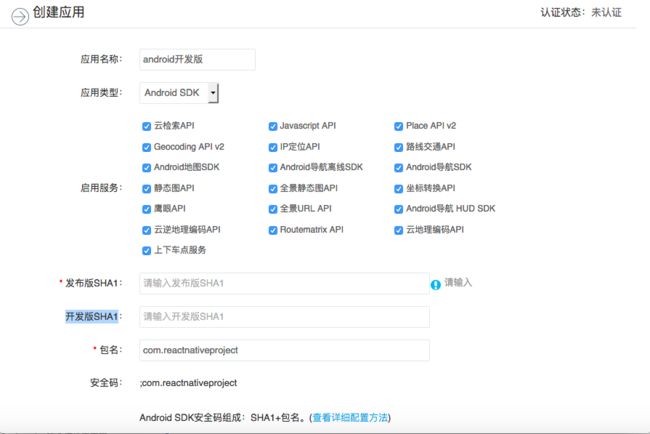650x434 pixels.
Task: Focus the 开发版SHA1 input field
Action: (x=284, y=317)
